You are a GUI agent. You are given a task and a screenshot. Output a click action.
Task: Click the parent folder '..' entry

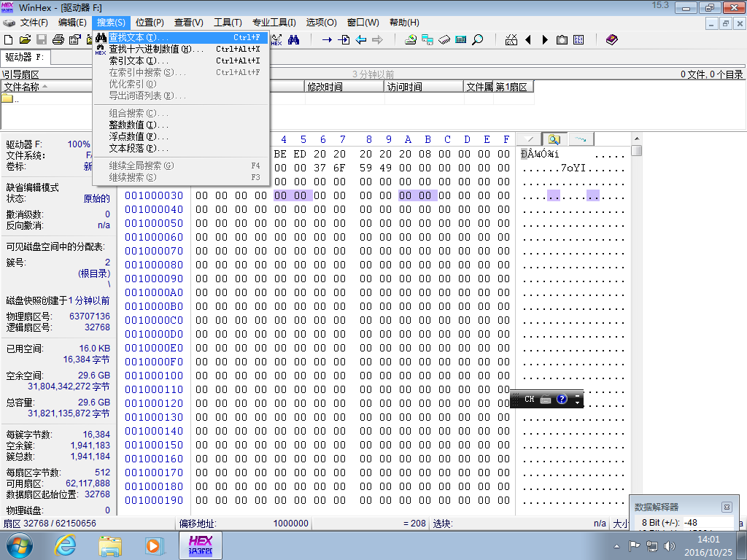(10, 99)
